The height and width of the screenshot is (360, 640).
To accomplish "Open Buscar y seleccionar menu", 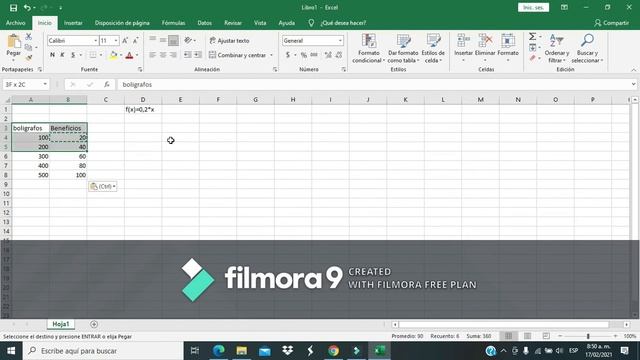I will point(587,48).
